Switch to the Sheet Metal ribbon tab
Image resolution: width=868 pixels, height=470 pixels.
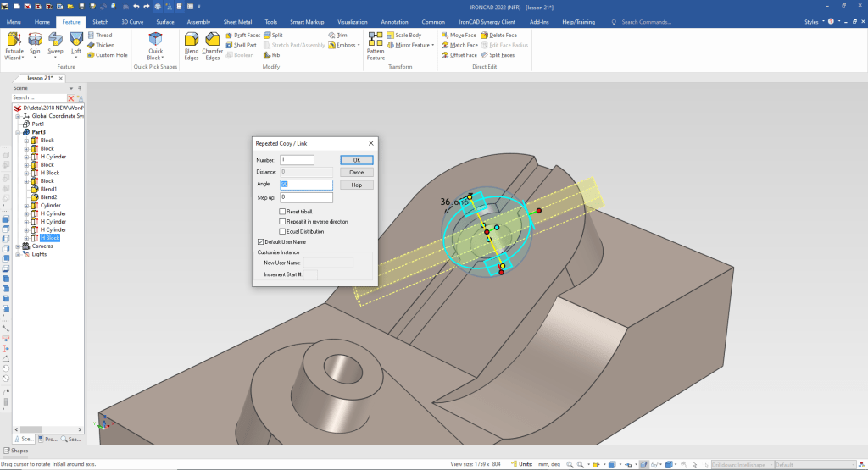pos(237,21)
